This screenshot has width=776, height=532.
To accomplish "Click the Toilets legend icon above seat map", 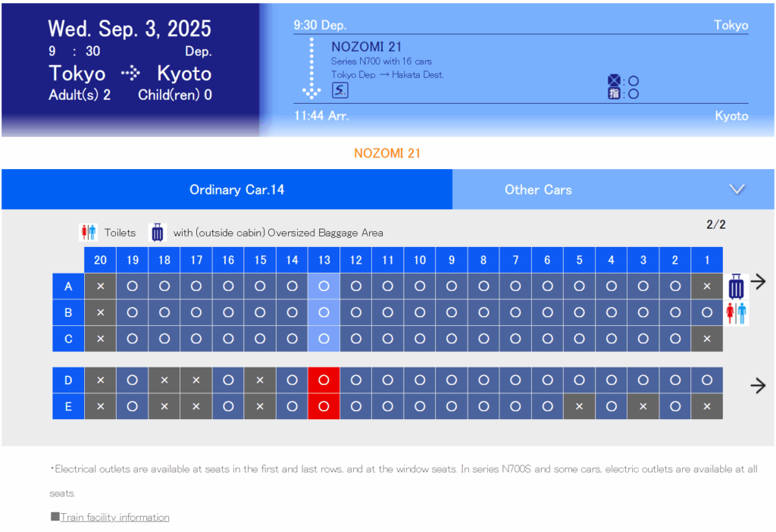I will [x=89, y=233].
